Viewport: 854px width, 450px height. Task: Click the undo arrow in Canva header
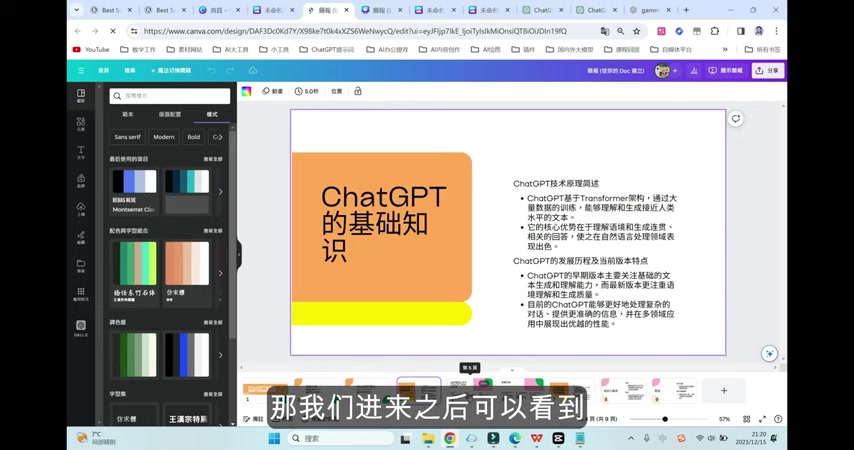click(212, 70)
